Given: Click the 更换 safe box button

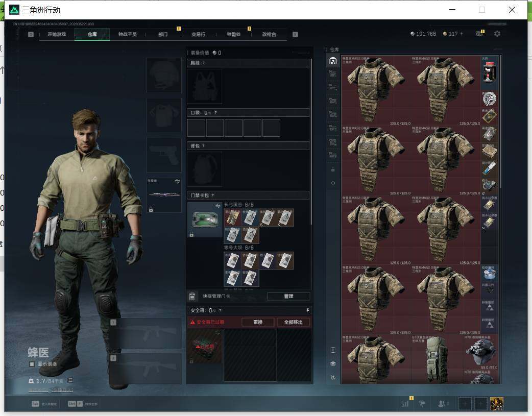Looking at the screenshot, I should tap(258, 322).
